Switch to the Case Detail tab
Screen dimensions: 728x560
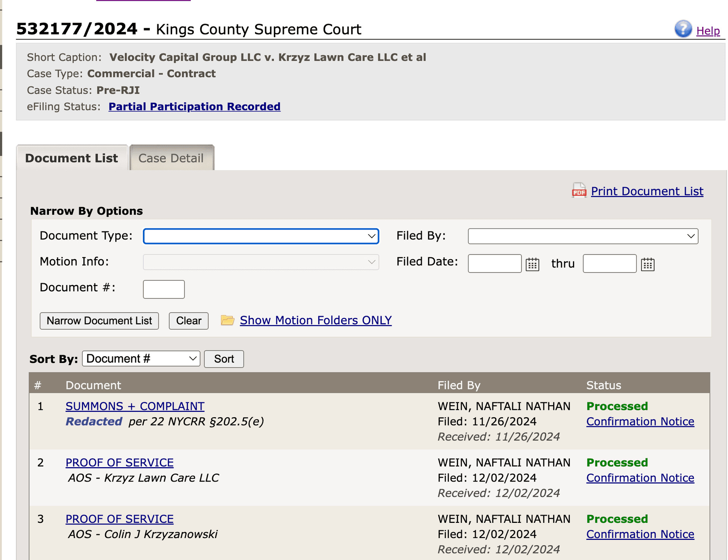point(171,158)
